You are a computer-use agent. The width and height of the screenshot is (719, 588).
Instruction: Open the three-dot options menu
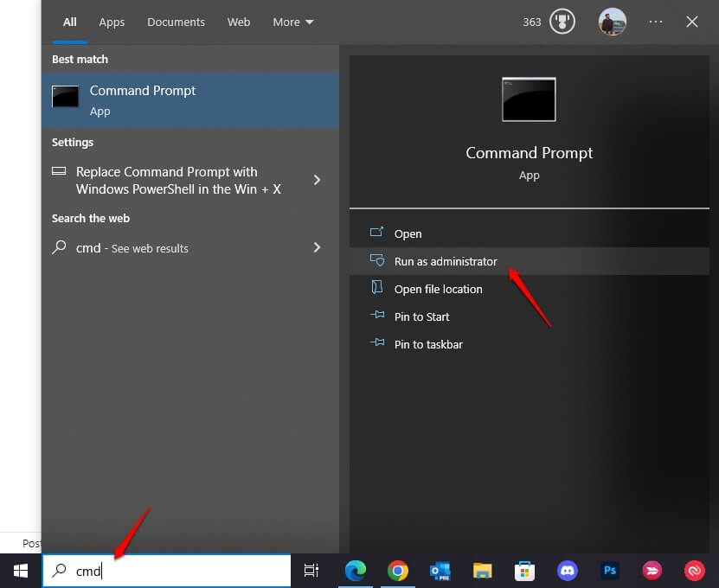click(x=656, y=22)
